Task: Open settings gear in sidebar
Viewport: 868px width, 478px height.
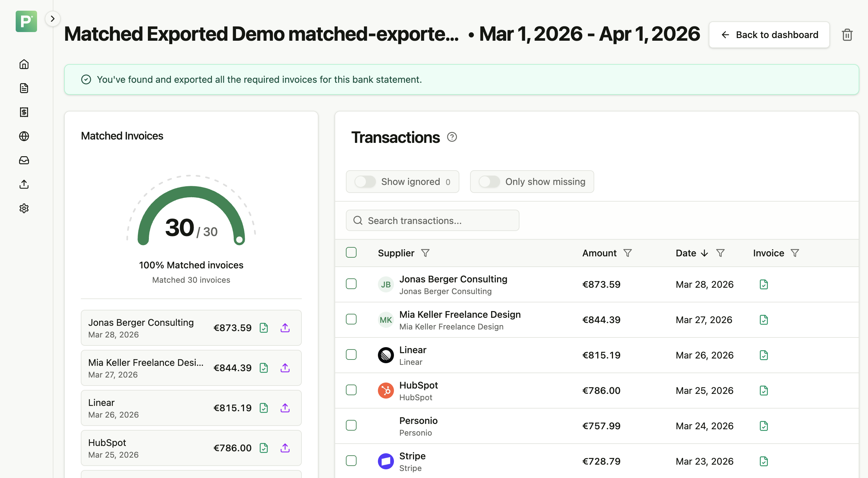Action: (24, 208)
